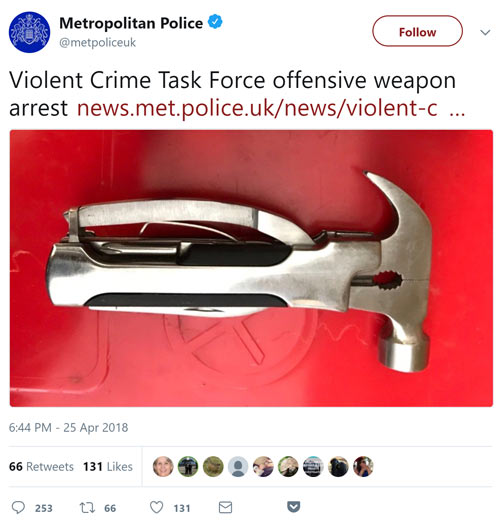Open the Metropolitan Police profile avatar

(x=29, y=32)
